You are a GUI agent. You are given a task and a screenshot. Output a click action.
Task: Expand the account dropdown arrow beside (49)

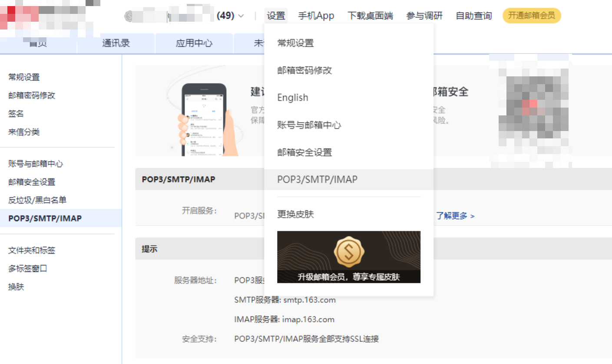tap(241, 16)
